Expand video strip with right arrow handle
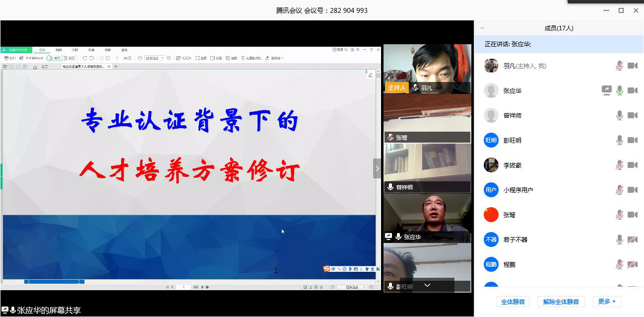The width and height of the screenshot is (644, 317). (x=377, y=168)
